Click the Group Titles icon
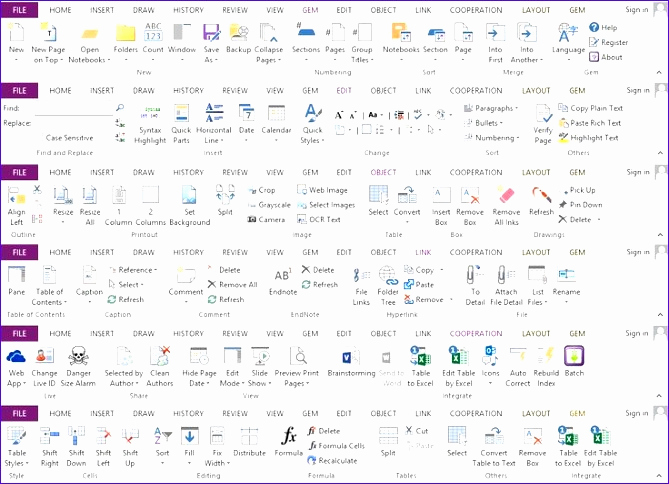This screenshot has height=484, width=669. click(x=362, y=32)
